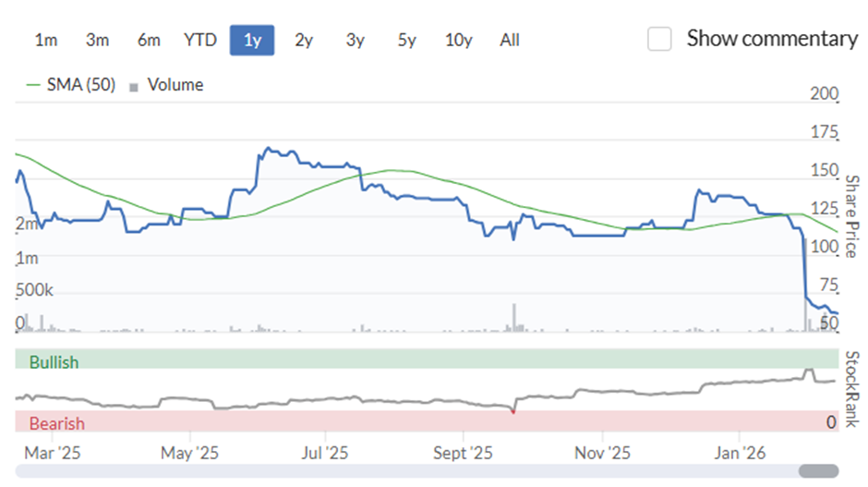
Task: Click the Nov '25 axis label
Action: pos(602,453)
